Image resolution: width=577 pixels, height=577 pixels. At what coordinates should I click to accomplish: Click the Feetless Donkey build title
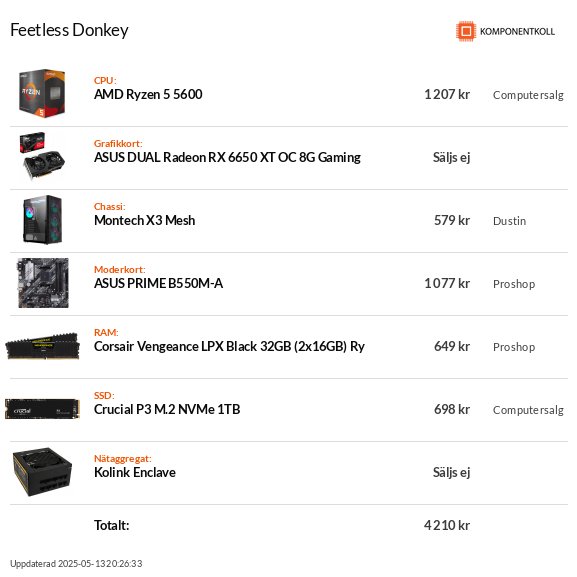pyautogui.click(x=69, y=30)
